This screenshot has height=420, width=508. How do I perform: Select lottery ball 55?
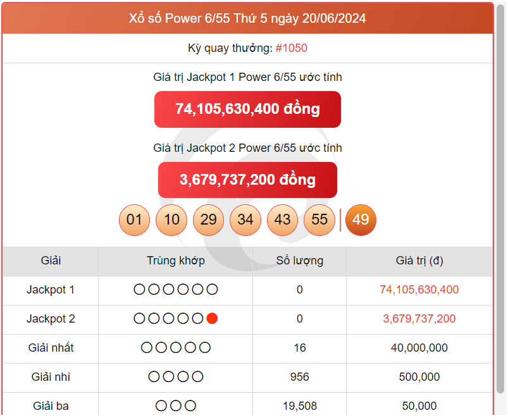(x=319, y=220)
